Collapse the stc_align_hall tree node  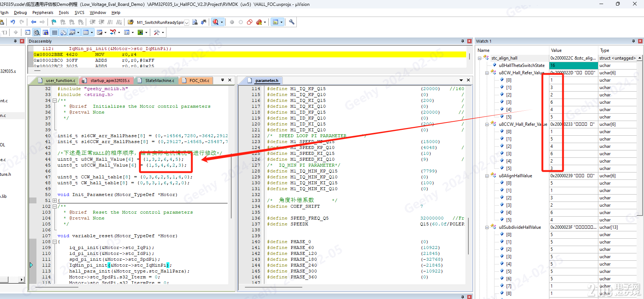point(479,58)
